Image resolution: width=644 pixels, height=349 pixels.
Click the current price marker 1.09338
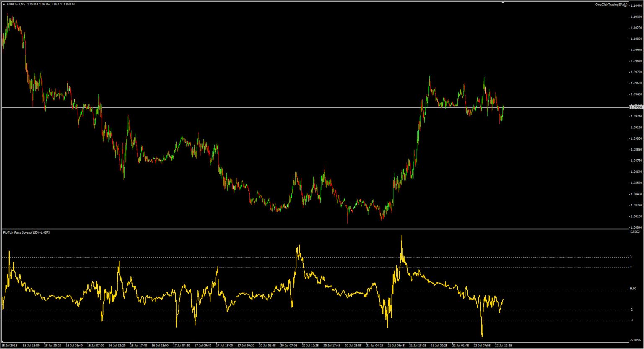[637, 107]
